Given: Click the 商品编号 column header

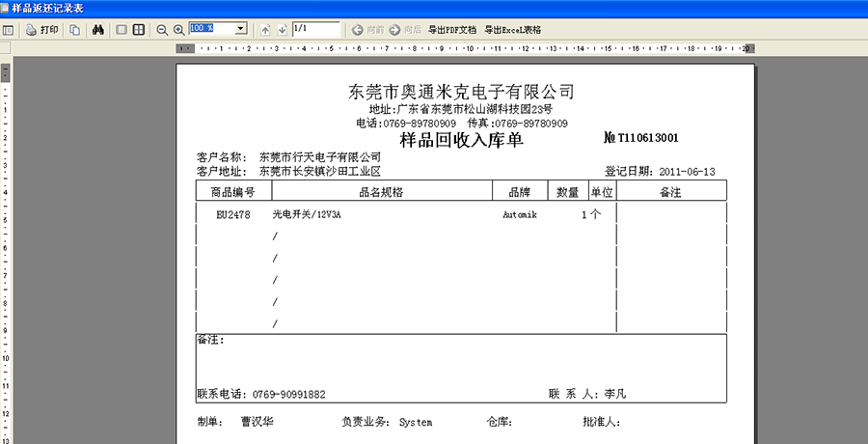Looking at the screenshot, I should (233, 192).
